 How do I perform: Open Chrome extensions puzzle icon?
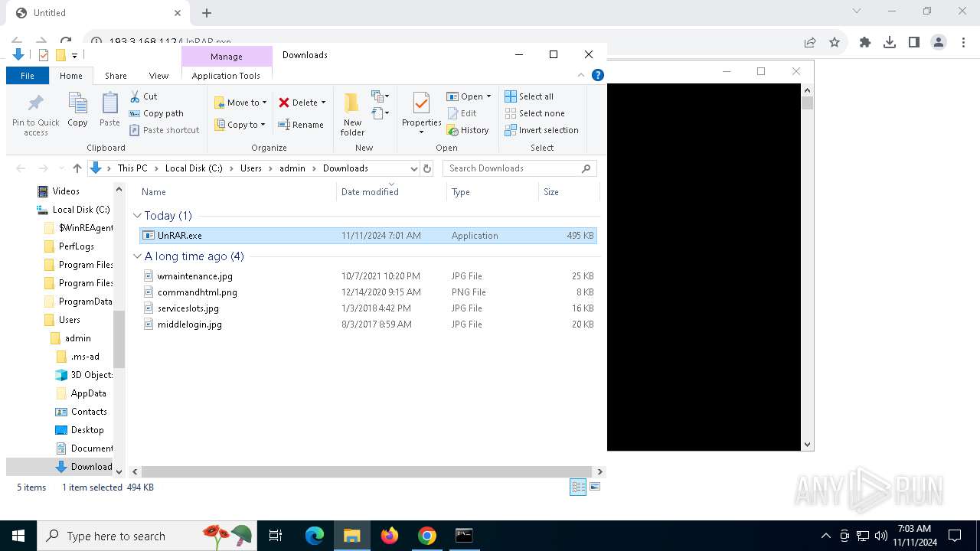pos(865,43)
